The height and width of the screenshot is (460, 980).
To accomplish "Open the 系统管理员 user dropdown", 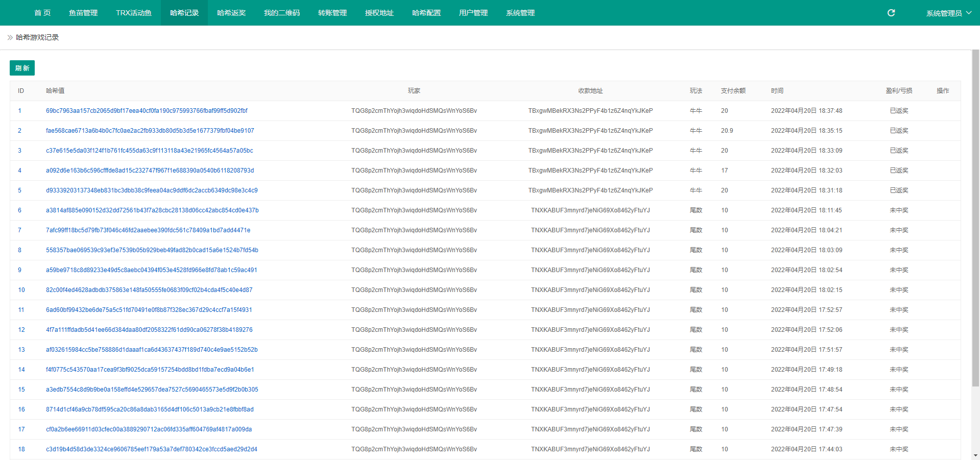I will [x=949, y=13].
